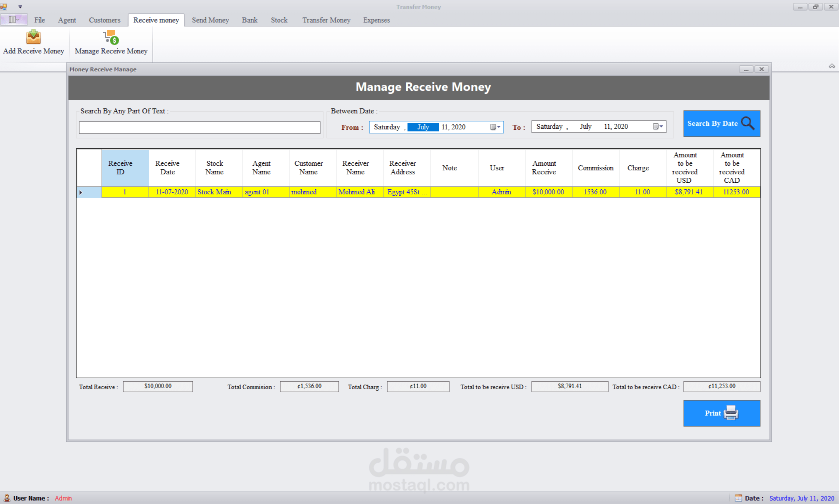This screenshot has height=504, width=839.
Task: Click the '1536.00' commission cell
Action: [x=595, y=192]
